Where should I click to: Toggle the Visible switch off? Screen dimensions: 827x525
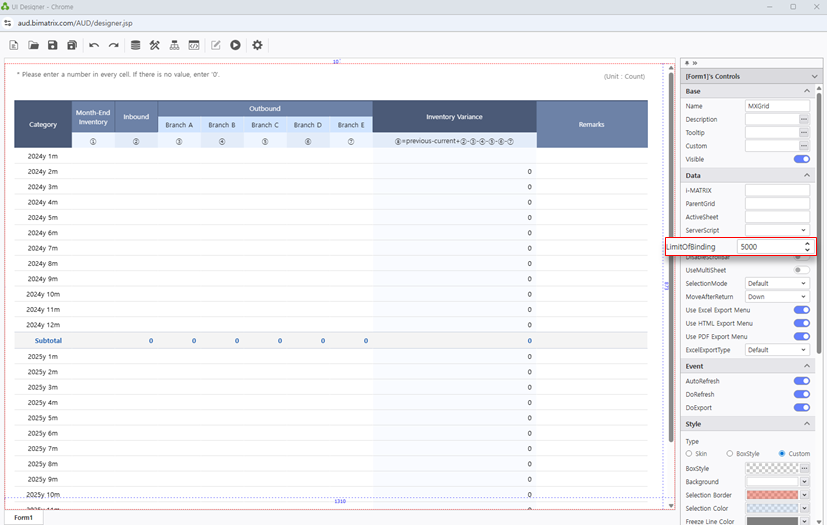coord(801,159)
